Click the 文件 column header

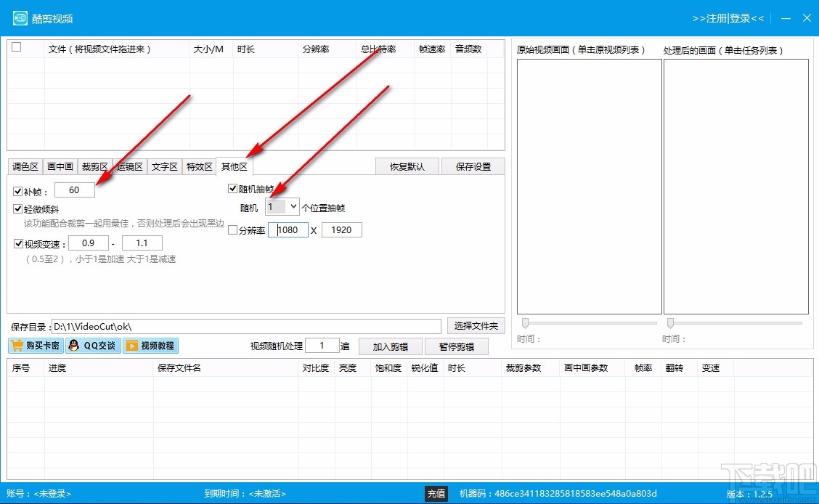pyautogui.click(x=117, y=49)
